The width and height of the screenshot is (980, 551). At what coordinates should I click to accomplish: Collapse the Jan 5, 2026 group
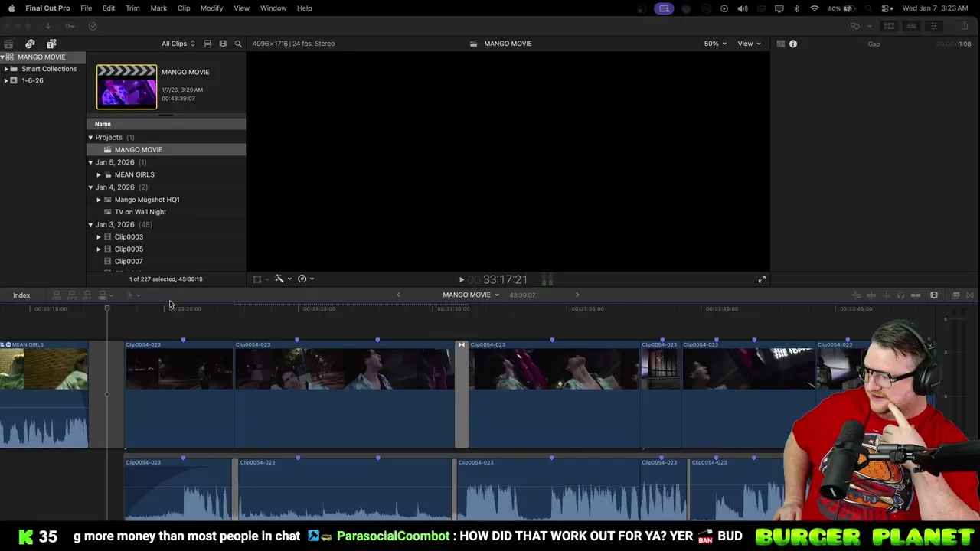tap(90, 162)
